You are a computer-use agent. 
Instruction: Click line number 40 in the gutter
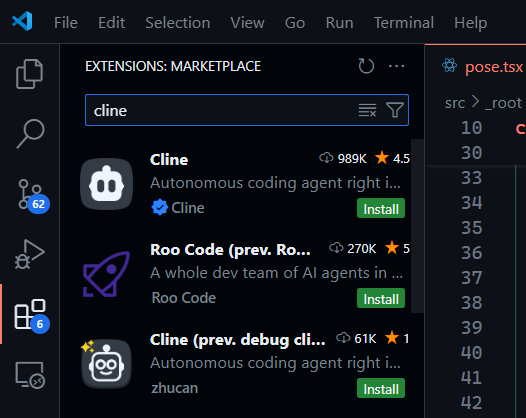point(471,353)
